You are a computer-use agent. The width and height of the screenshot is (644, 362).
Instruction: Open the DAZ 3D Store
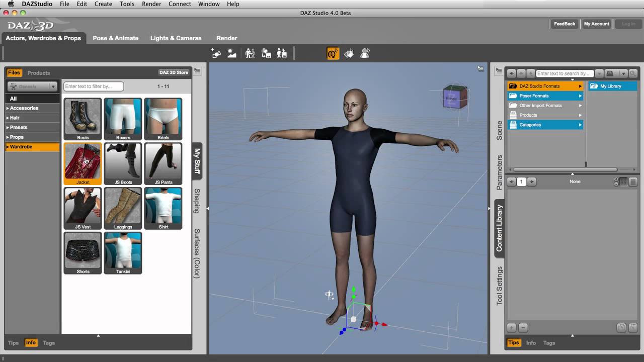[x=174, y=72]
